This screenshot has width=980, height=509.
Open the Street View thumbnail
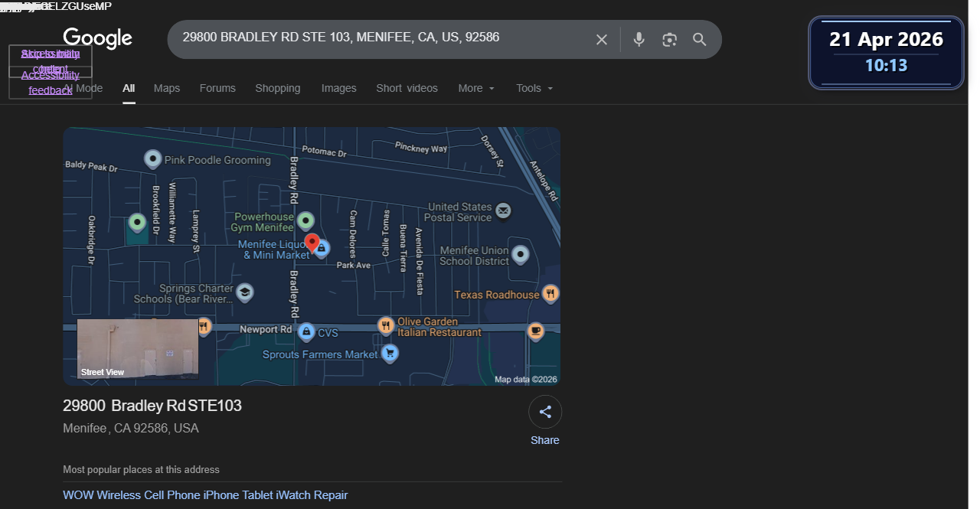pyautogui.click(x=138, y=349)
